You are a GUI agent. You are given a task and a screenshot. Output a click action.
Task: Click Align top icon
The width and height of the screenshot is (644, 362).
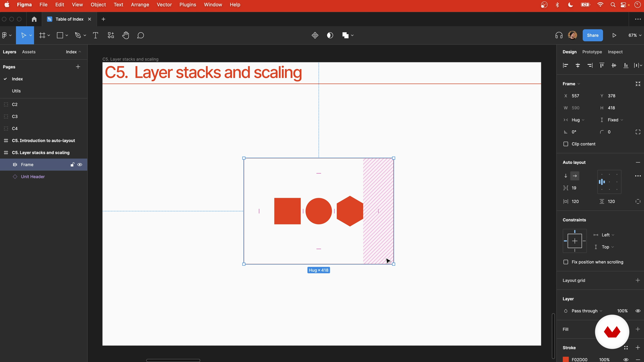tap(602, 66)
